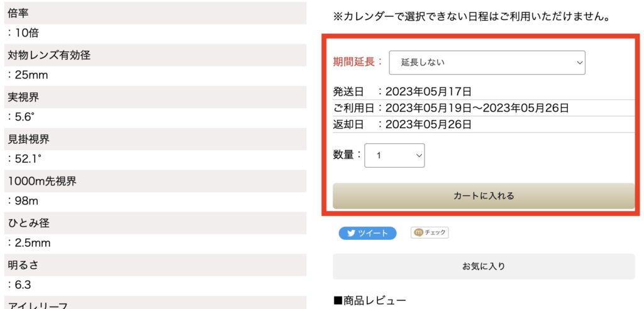Open the 数量 quantity dropdown
Image resolution: width=644 pixels, height=309 pixels.
coord(394,155)
